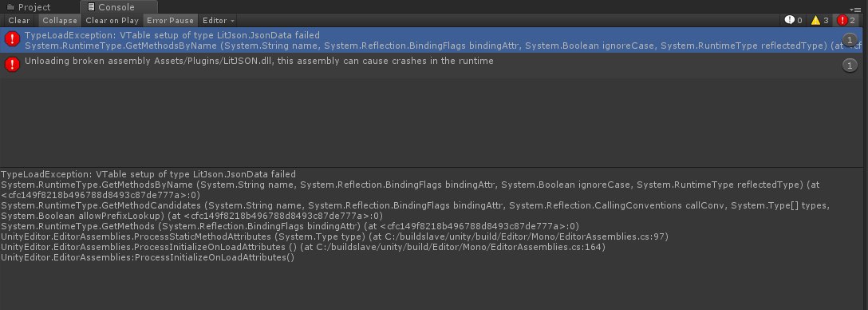Click stack line ending 'EditorAssemblies.cs:97)'
Image resolution: width=868 pixels, height=310 pixels.
click(x=335, y=236)
